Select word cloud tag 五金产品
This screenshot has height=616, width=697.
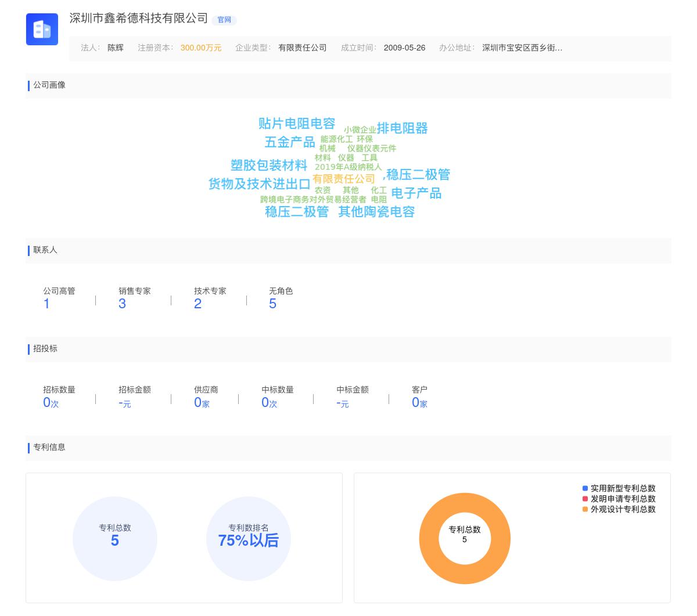pyautogui.click(x=290, y=142)
